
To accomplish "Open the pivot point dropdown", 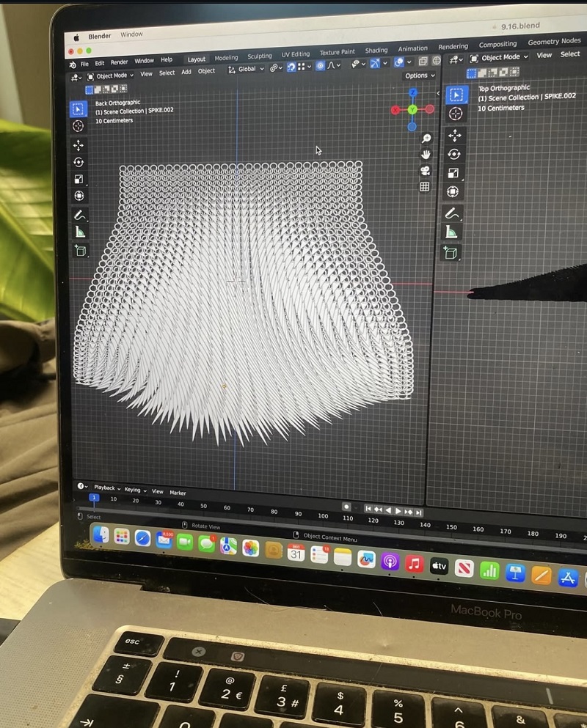I will click(276, 67).
